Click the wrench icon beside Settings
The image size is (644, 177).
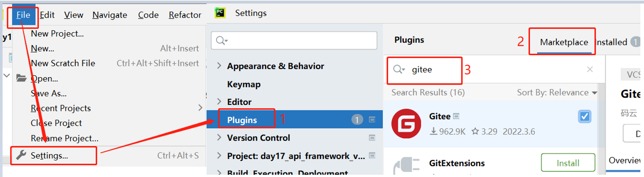tap(21, 155)
